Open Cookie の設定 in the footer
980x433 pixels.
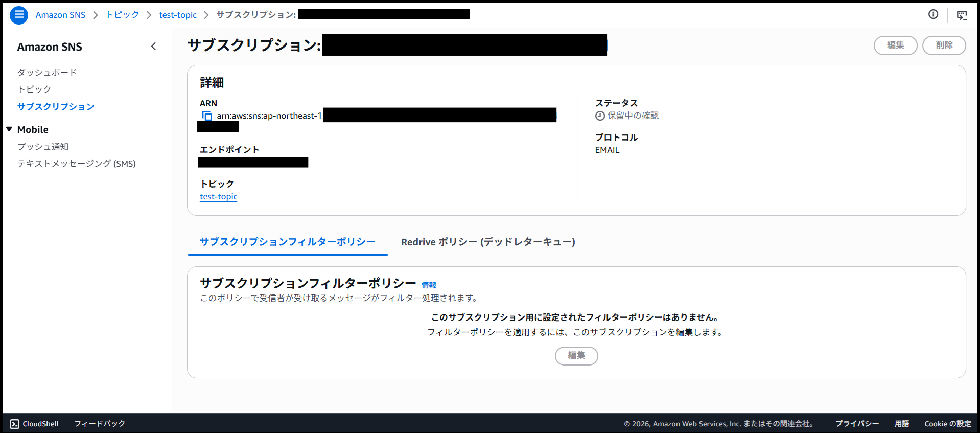point(948,424)
